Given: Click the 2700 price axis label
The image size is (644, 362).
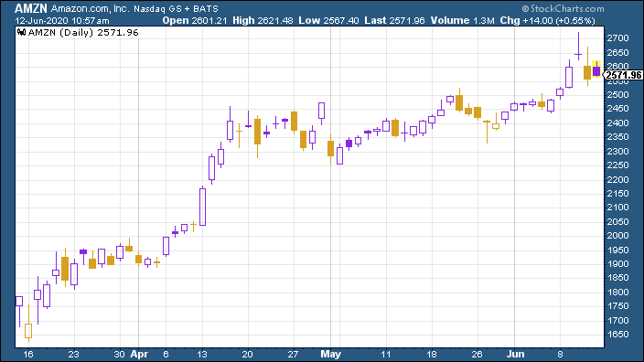Looking at the screenshot, I should (617, 38).
